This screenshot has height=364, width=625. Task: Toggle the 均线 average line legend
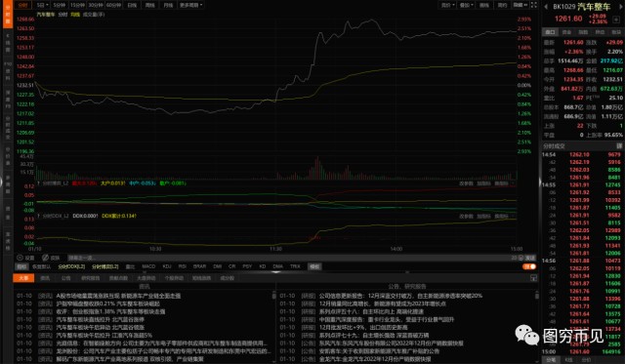pyautogui.click(x=75, y=15)
